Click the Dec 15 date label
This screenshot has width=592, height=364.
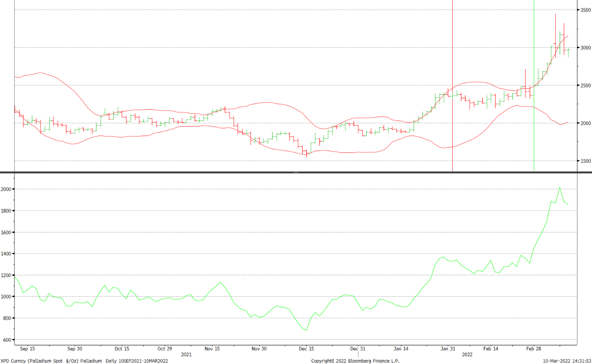tap(306, 349)
